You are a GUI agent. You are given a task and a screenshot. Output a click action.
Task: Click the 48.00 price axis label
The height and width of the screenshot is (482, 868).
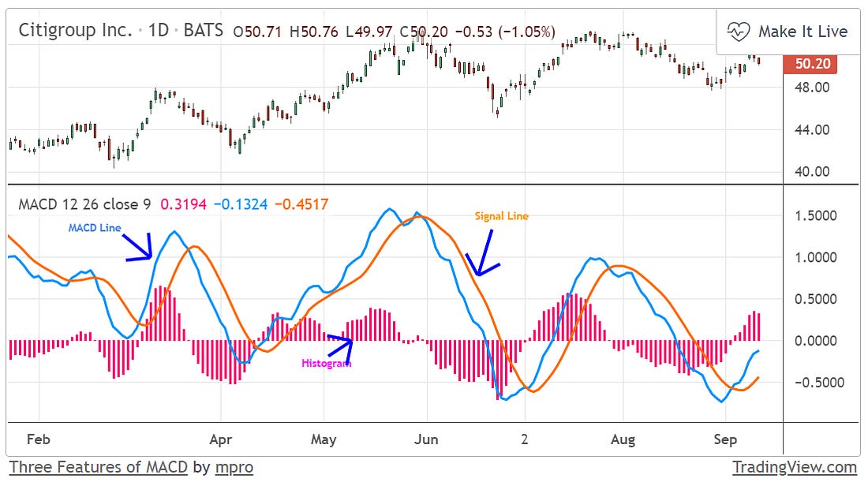[812, 88]
